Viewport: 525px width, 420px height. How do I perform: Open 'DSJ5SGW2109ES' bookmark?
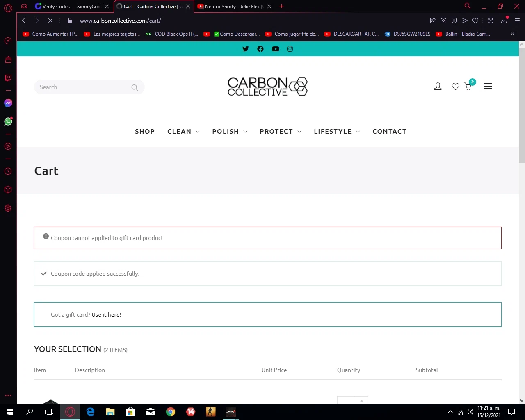[407, 34]
